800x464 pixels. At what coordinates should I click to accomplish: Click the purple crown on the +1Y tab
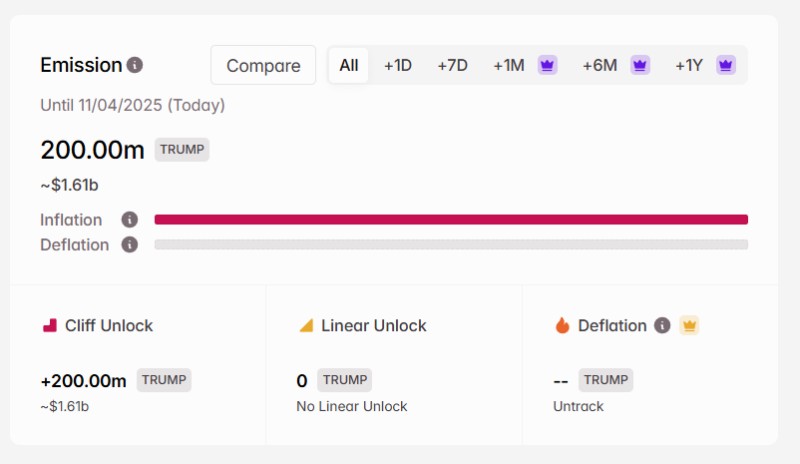tap(726, 65)
